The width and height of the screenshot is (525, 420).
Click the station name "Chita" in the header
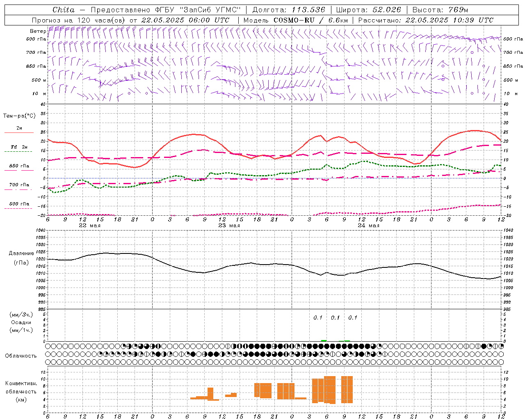tap(64, 10)
